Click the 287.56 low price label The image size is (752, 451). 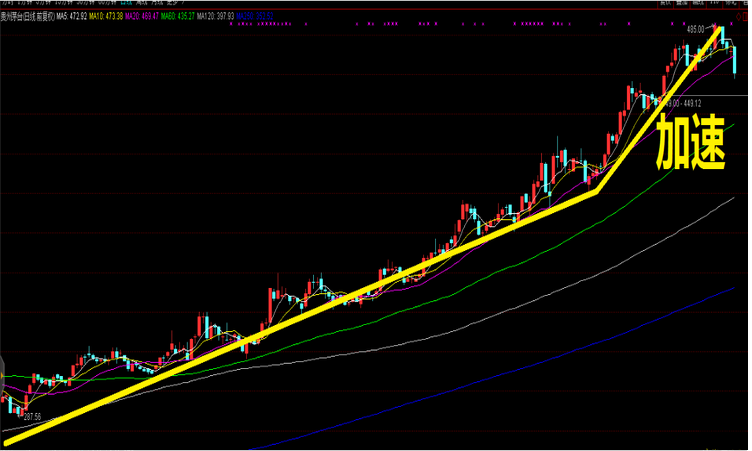coord(32,417)
